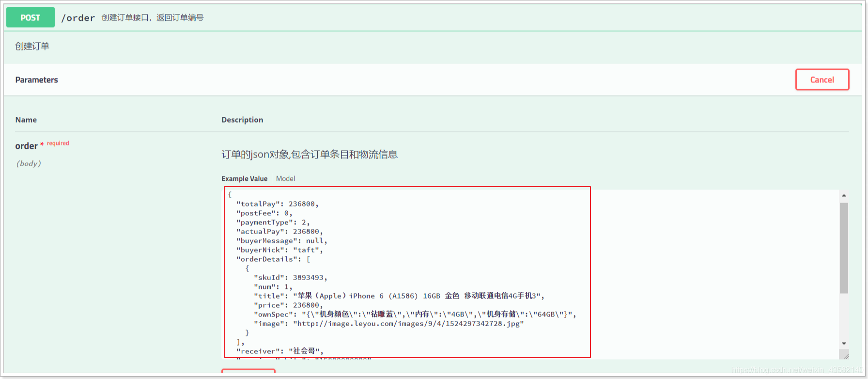Viewport: 868px width, 379px height.
Task: Click the 创建订单接口 summary text in header
Action: point(153,18)
